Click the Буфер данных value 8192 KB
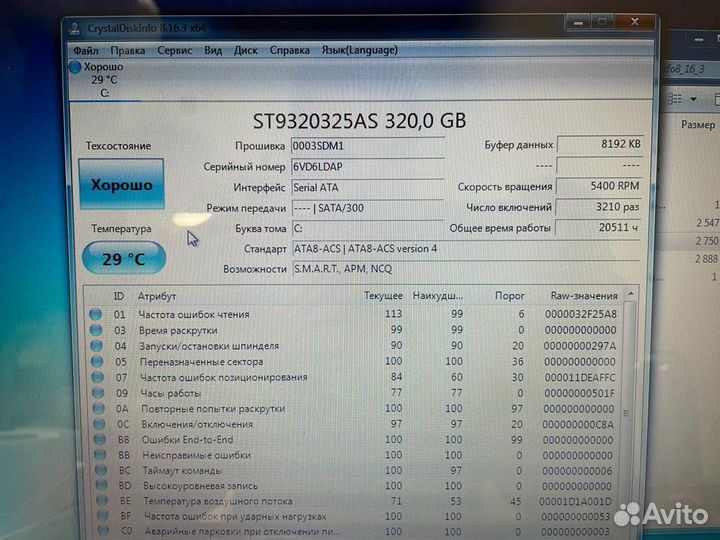This screenshot has height=540, width=720. [x=600, y=144]
